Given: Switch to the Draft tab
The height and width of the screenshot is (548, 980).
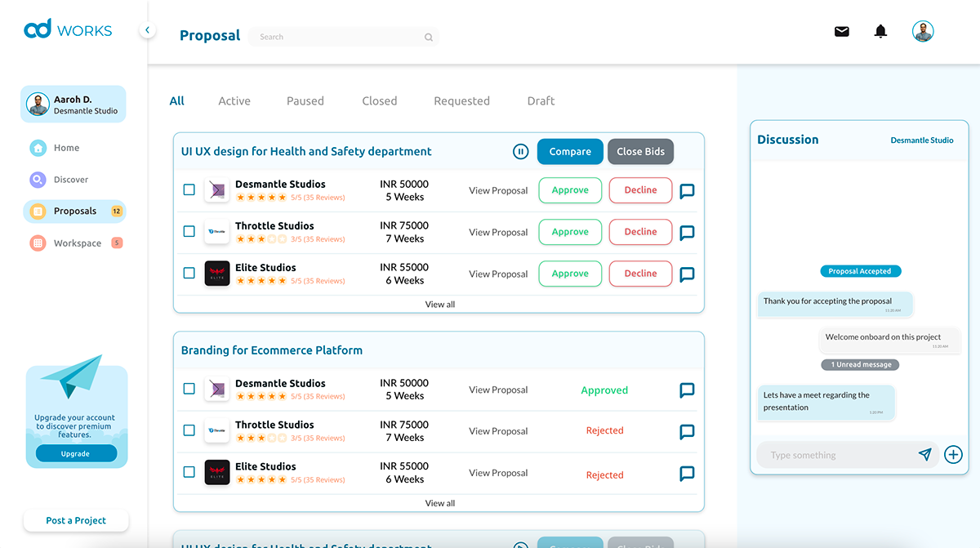Looking at the screenshot, I should tap(541, 101).
